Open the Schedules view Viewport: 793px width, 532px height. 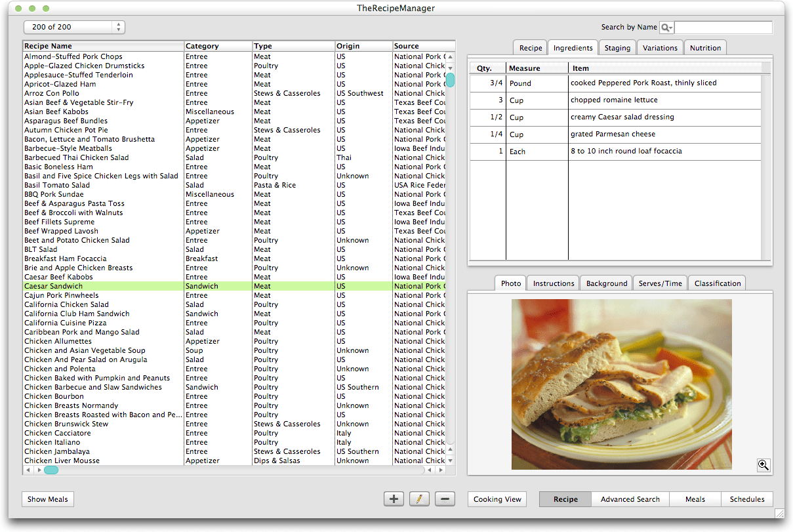click(747, 499)
